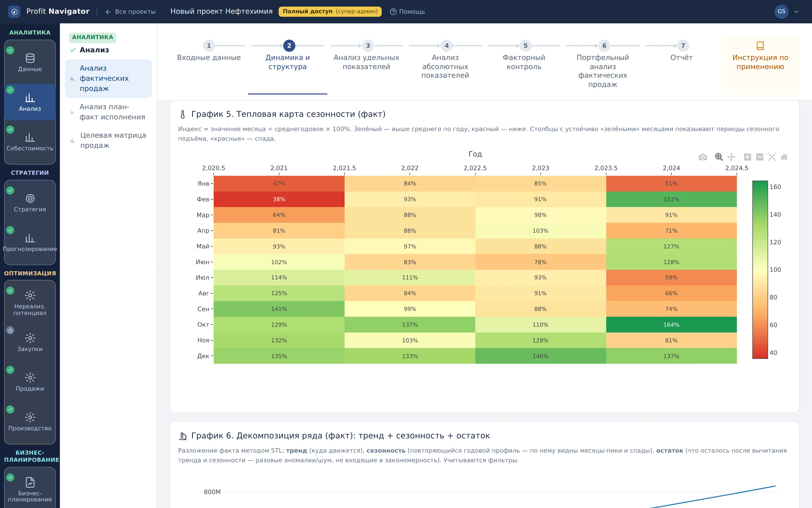812x508 pixels.
Task: Click the Полный доступ супер-админ badge
Action: [x=330, y=12]
